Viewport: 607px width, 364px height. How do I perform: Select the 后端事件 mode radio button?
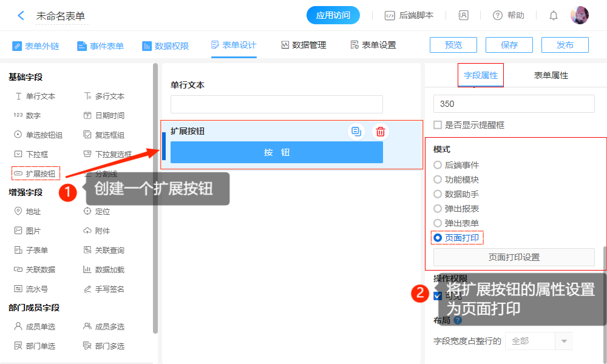438,165
